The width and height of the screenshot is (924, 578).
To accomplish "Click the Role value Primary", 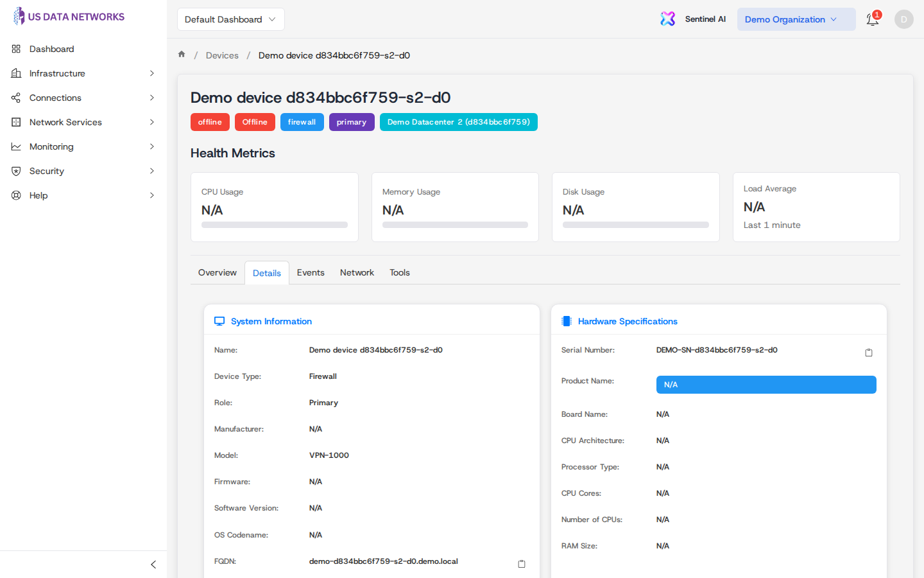I will pyautogui.click(x=323, y=403).
